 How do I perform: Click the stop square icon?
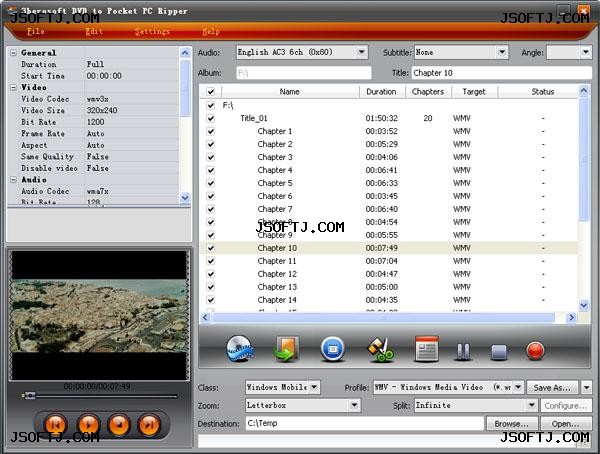(499, 352)
